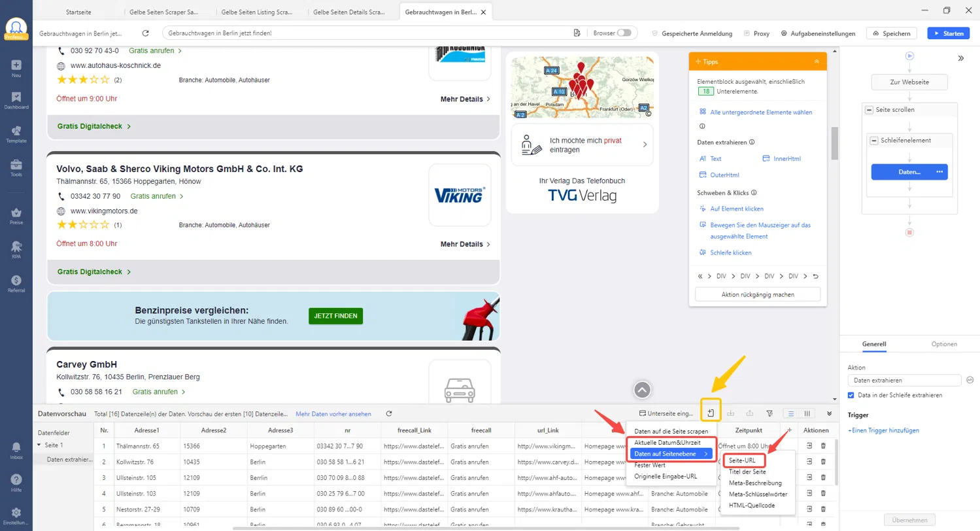
Task: Collapse the Seite scrollen workflow block
Action: click(869, 110)
